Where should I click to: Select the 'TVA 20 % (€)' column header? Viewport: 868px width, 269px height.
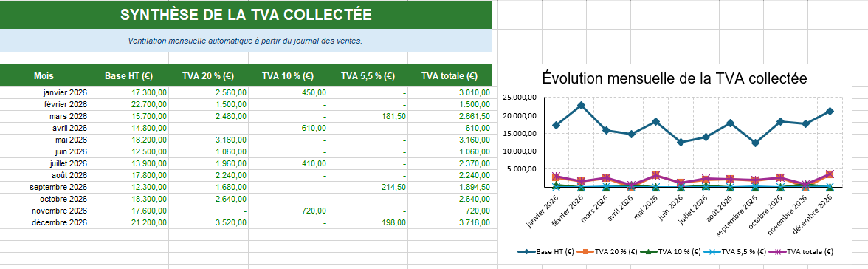click(x=208, y=76)
